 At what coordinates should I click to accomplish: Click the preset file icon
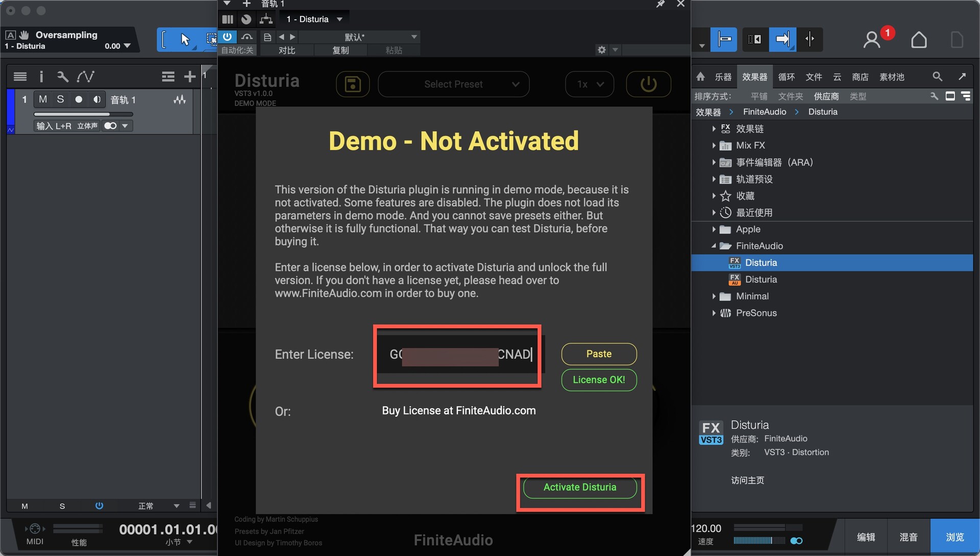coord(267,37)
